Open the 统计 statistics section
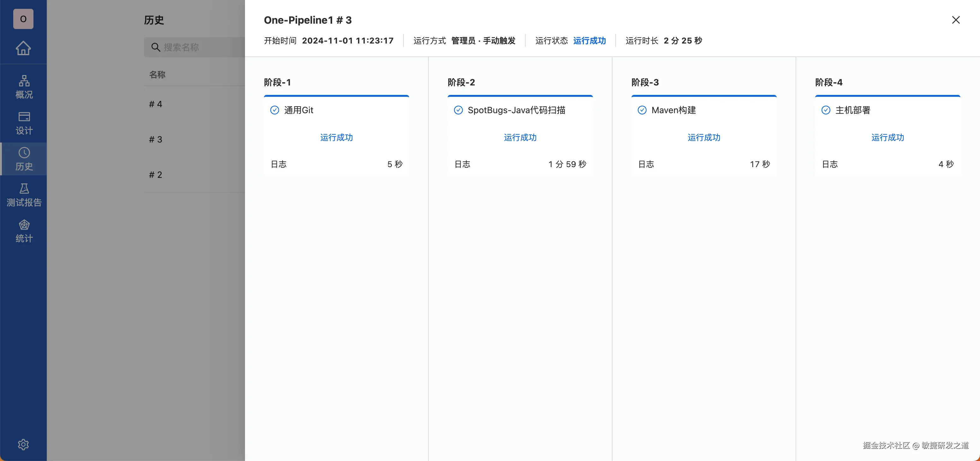The width and height of the screenshot is (980, 461). (x=24, y=231)
